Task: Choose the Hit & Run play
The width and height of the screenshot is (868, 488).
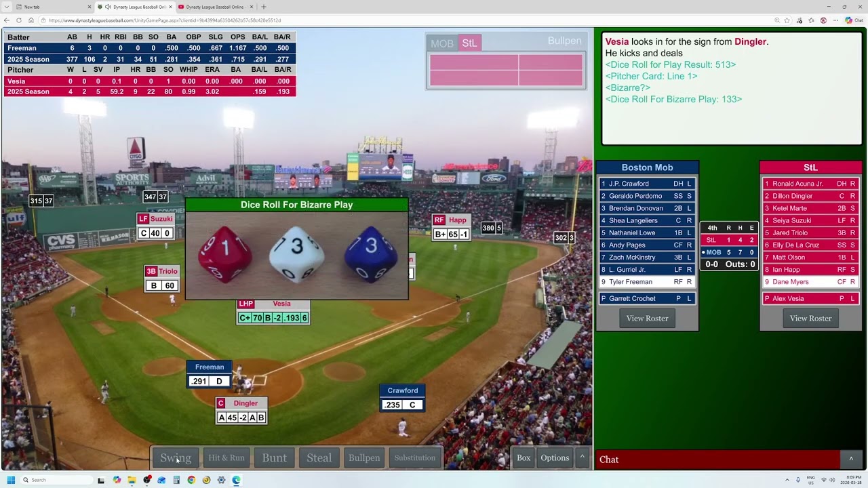Action: [226, 458]
